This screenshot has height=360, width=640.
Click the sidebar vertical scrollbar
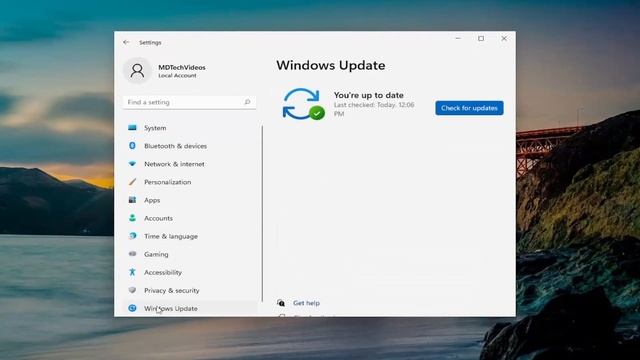[x=262, y=213]
